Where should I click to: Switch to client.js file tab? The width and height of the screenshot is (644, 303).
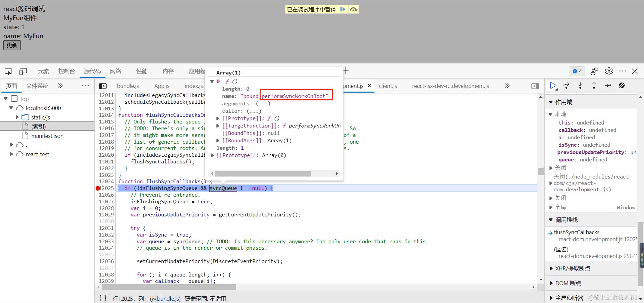[388, 86]
